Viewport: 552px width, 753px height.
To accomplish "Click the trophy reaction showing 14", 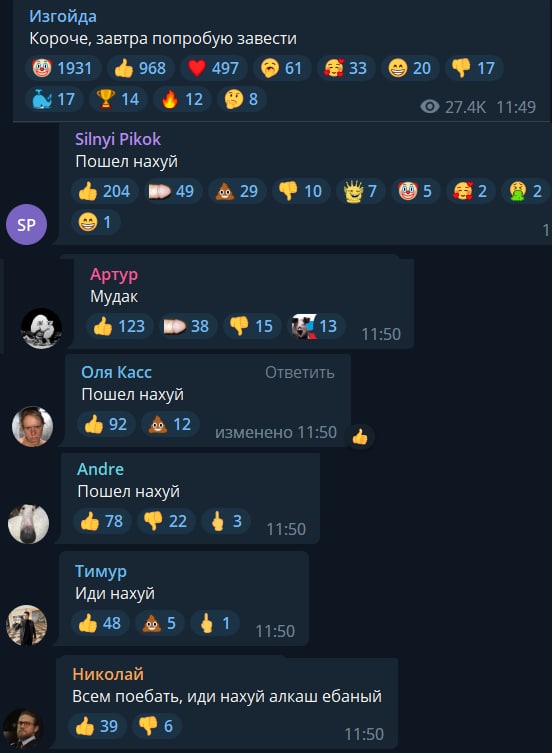I will click(118, 99).
